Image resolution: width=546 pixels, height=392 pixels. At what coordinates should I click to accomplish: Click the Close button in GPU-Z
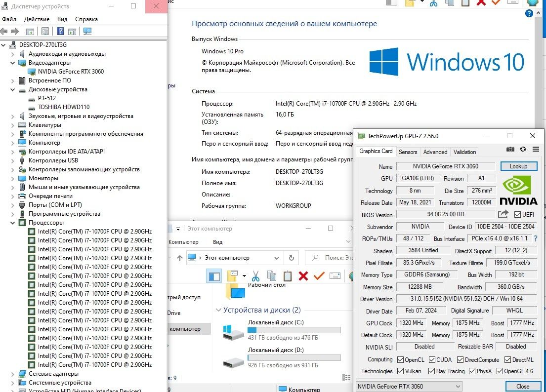pos(523,387)
